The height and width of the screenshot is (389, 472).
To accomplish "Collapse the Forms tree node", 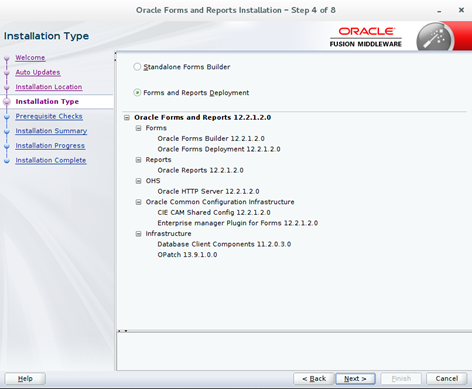I will (138, 128).
